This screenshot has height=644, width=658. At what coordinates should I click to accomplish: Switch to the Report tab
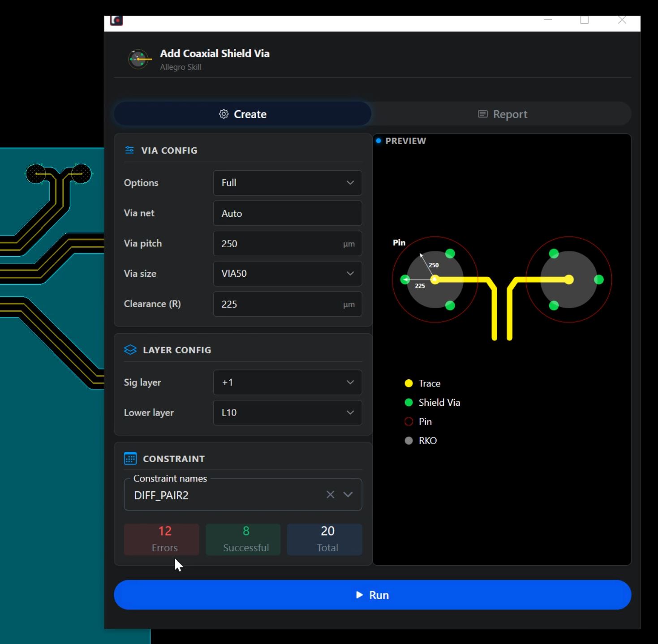pyautogui.click(x=502, y=114)
